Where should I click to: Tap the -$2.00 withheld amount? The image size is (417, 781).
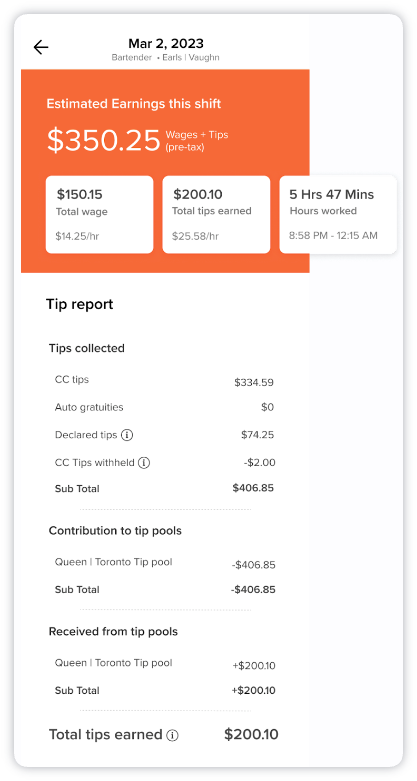tap(260, 463)
